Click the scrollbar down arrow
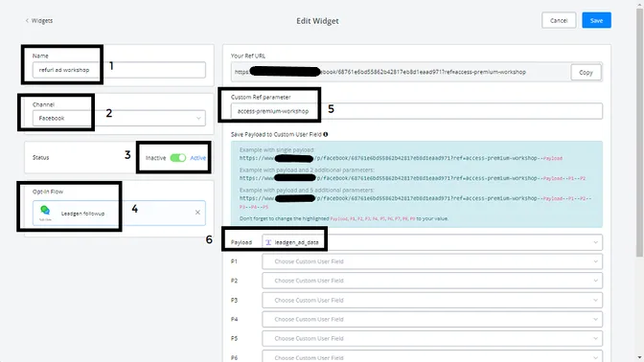The height and width of the screenshot is (362, 644). pos(640,358)
